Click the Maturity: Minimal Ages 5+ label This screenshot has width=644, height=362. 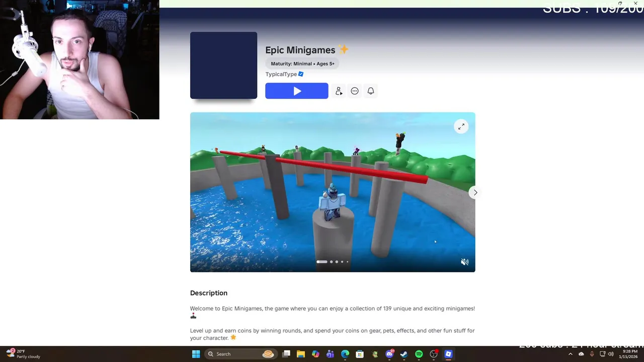(x=302, y=64)
